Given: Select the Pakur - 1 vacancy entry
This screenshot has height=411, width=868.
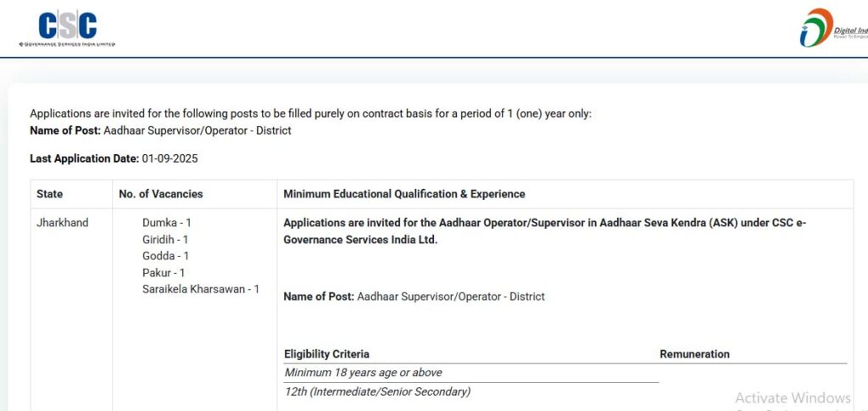Looking at the screenshot, I should (x=164, y=273).
